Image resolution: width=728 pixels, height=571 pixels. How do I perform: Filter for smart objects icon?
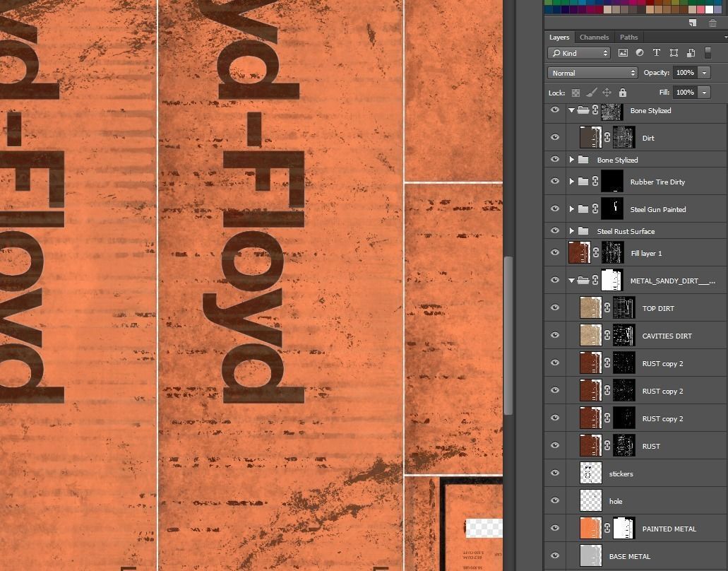tap(691, 53)
